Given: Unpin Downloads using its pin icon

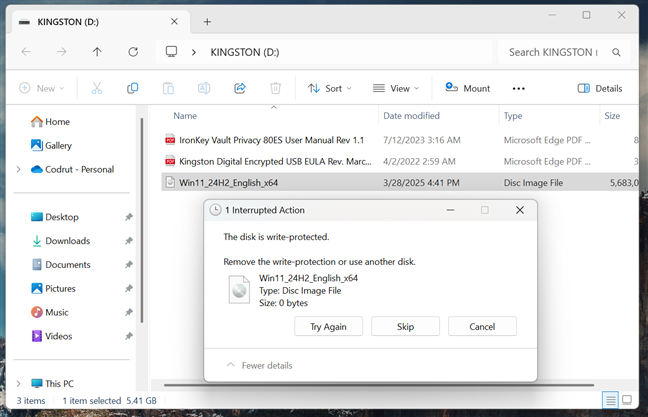Looking at the screenshot, I should click(x=129, y=241).
